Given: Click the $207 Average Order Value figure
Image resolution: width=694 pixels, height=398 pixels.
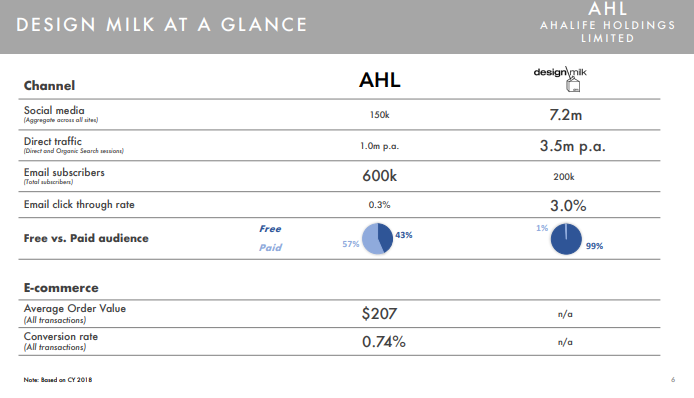Looking at the screenshot, I should pyautogui.click(x=379, y=314).
